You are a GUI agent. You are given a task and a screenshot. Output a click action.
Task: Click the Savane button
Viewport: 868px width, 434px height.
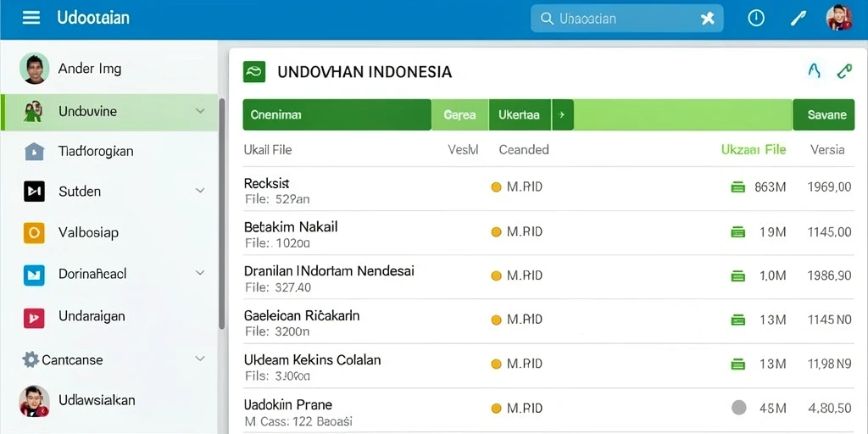pos(824,115)
